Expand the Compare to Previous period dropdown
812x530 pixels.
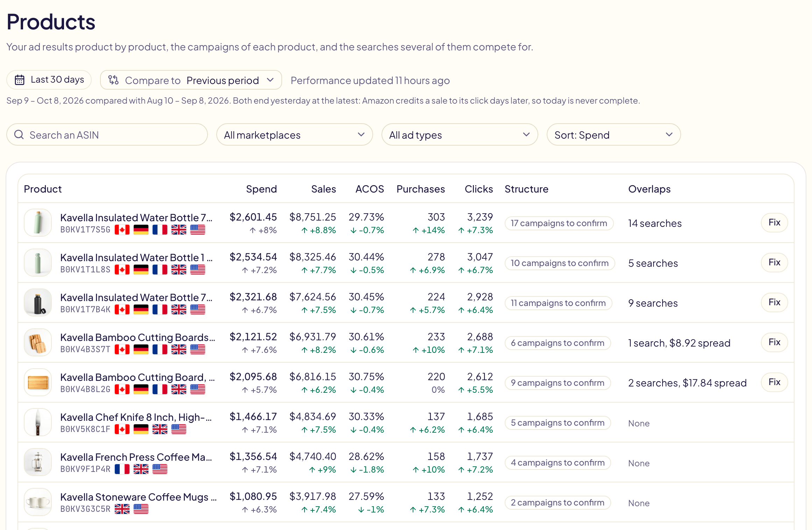pyautogui.click(x=191, y=80)
